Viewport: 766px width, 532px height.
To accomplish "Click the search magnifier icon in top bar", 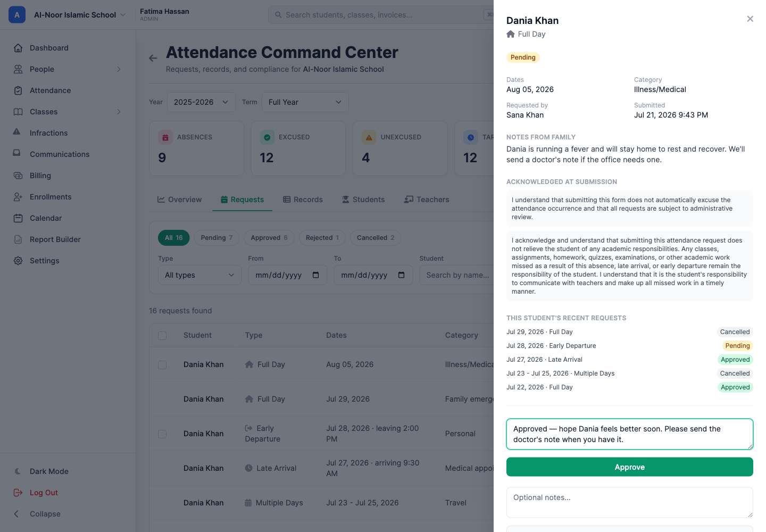I will tap(278, 15).
